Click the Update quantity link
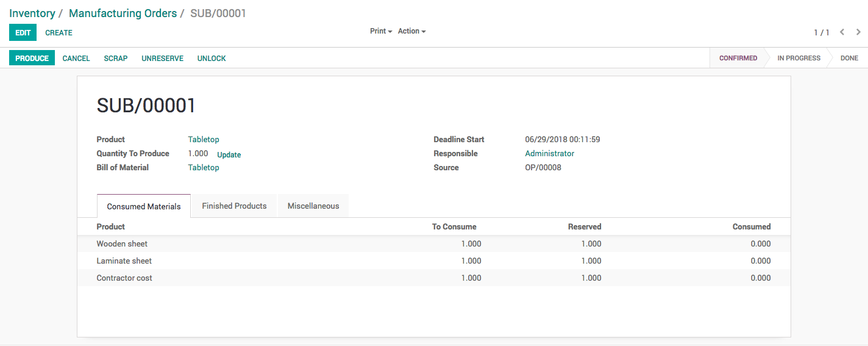Image resolution: width=868 pixels, height=346 pixels. [229, 155]
